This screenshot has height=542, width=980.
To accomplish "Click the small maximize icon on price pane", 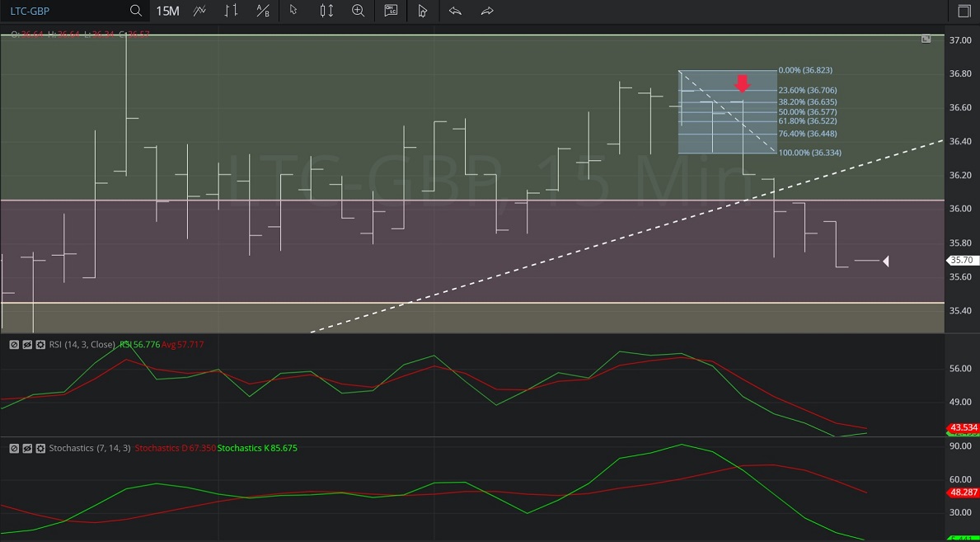I will (926, 39).
